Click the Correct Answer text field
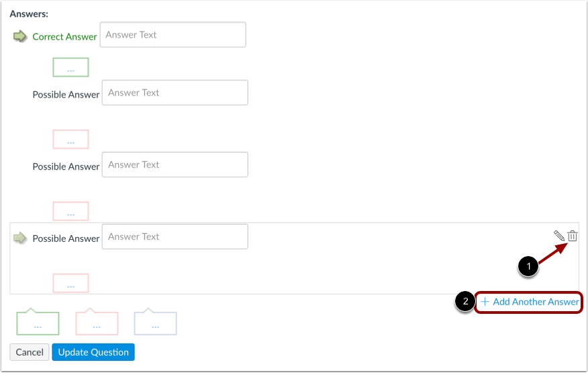588x373 pixels. tap(173, 34)
